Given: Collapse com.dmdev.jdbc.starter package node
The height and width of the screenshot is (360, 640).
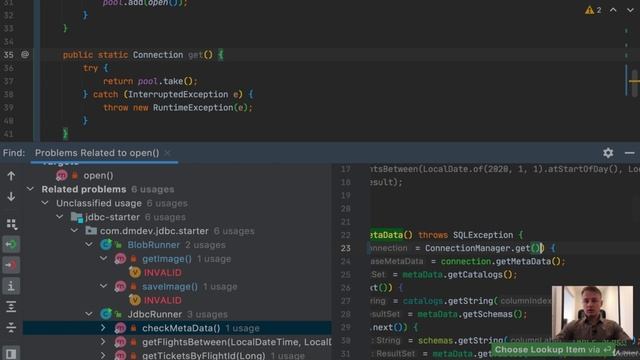Looking at the screenshot, I should 74,231.
